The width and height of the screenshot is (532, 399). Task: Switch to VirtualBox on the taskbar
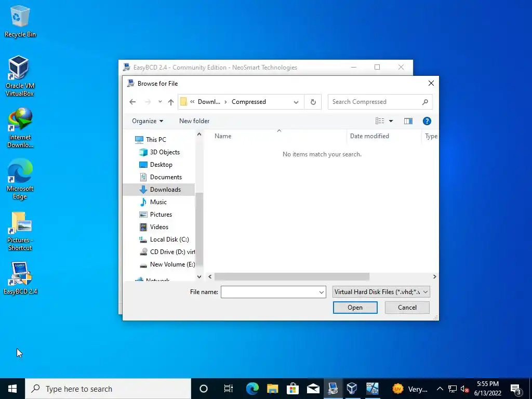[x=352, y=389]
